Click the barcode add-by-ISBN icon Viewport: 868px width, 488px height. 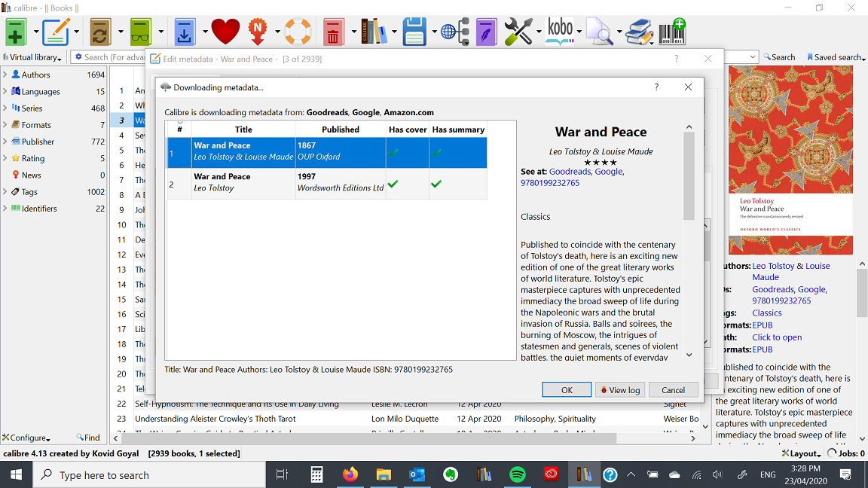pos(672,32)
